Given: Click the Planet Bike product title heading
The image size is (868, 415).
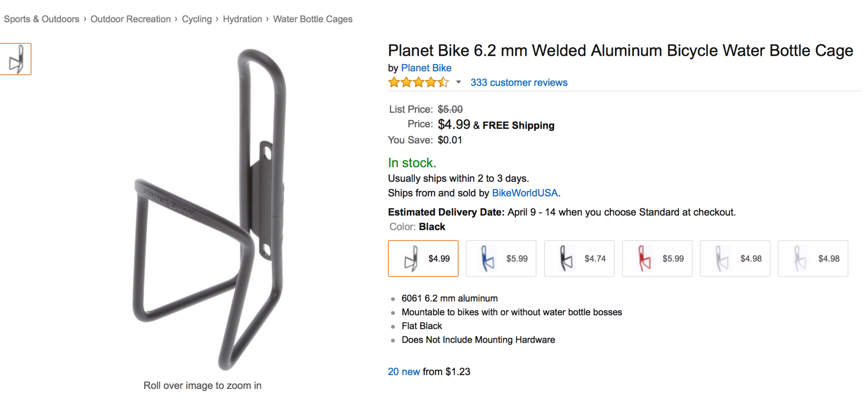Looking at the screenshot, I should (x=620, y=51).
